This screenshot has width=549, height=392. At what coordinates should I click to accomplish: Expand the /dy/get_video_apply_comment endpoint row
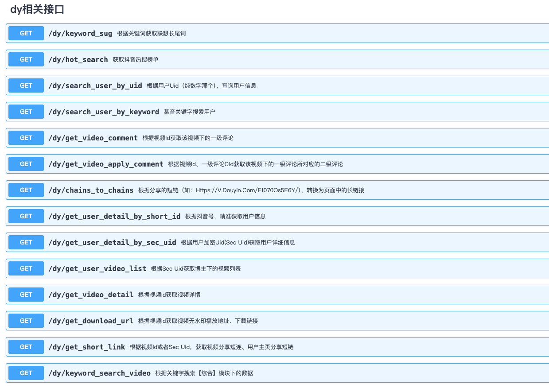click(277, 164)
